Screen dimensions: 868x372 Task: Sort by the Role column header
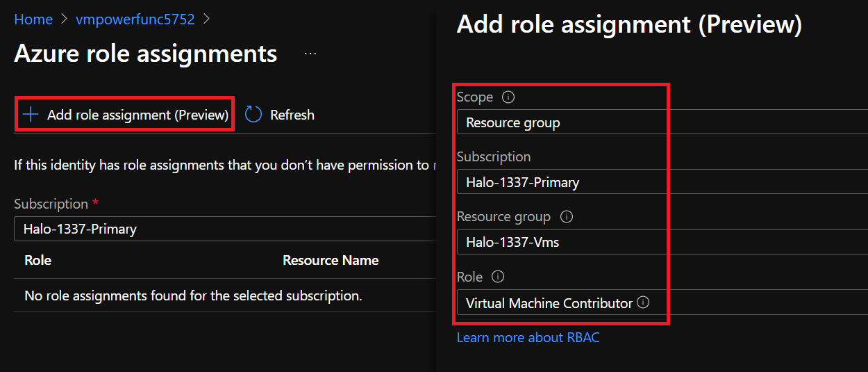[37, 260]
